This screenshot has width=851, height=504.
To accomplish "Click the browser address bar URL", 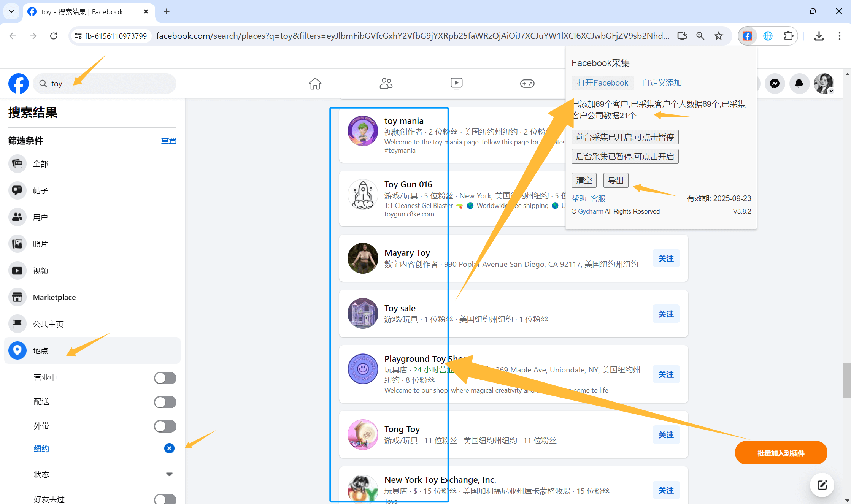I will 413,36.
